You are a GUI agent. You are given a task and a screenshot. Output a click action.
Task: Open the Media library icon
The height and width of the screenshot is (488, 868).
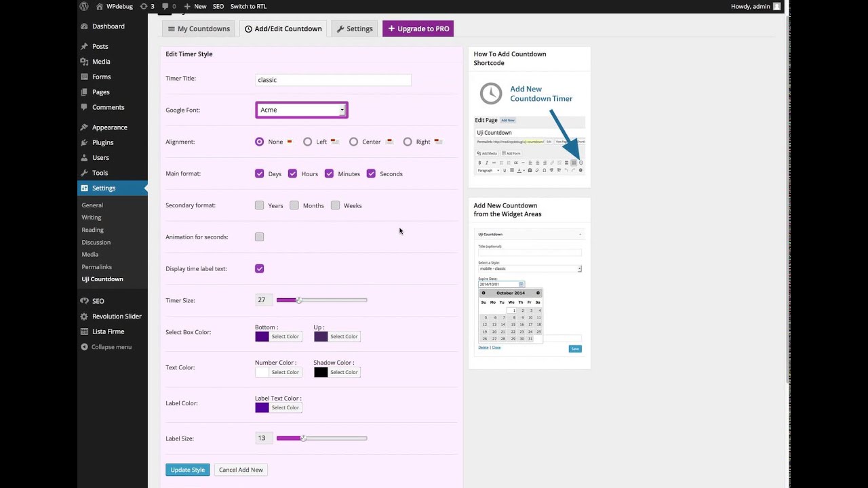coord(84,62)
